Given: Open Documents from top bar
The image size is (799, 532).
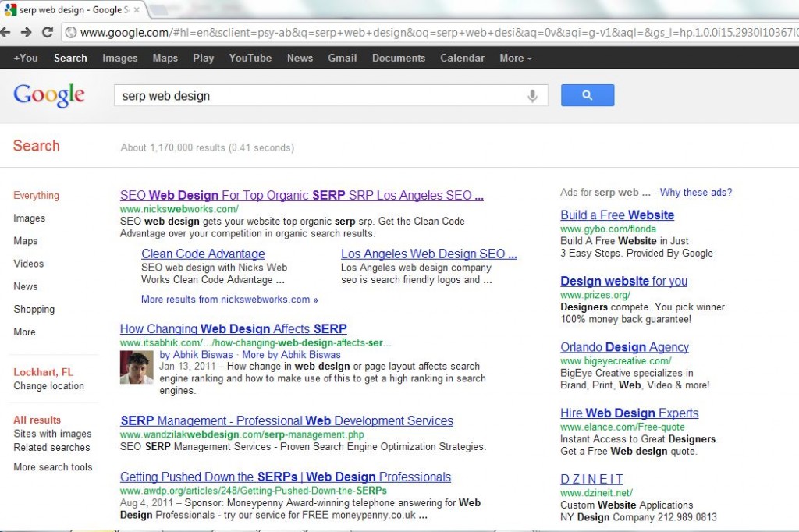Looking at the screenshot, I should pyautogui.click(x=399, y=58).
